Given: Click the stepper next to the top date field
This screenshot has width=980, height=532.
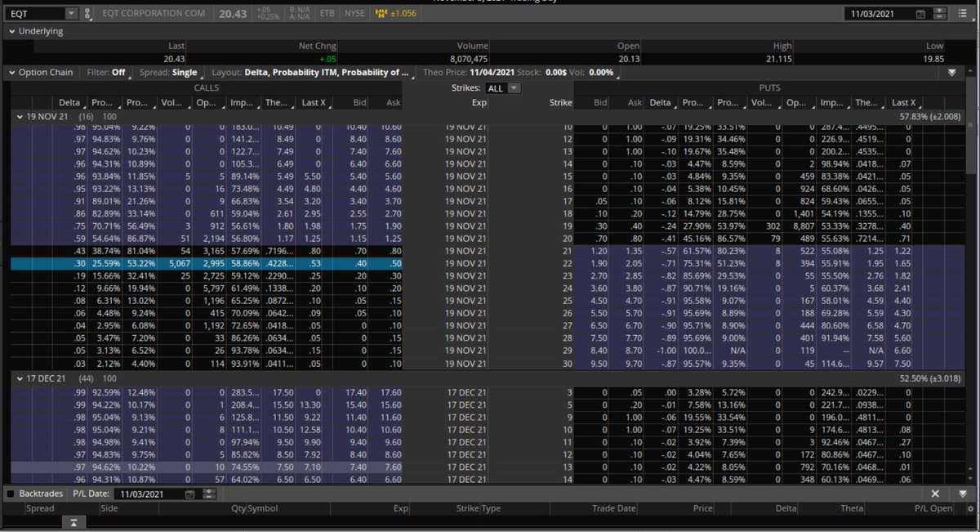Looking at the screenshot, I should pos(940,14).
